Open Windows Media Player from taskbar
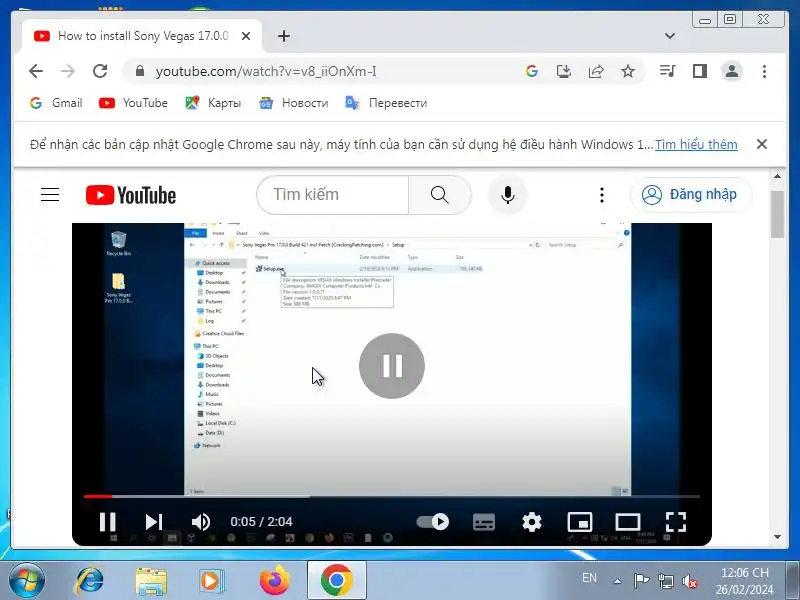This screenshot has height=600, width=800. coord(211,581)
